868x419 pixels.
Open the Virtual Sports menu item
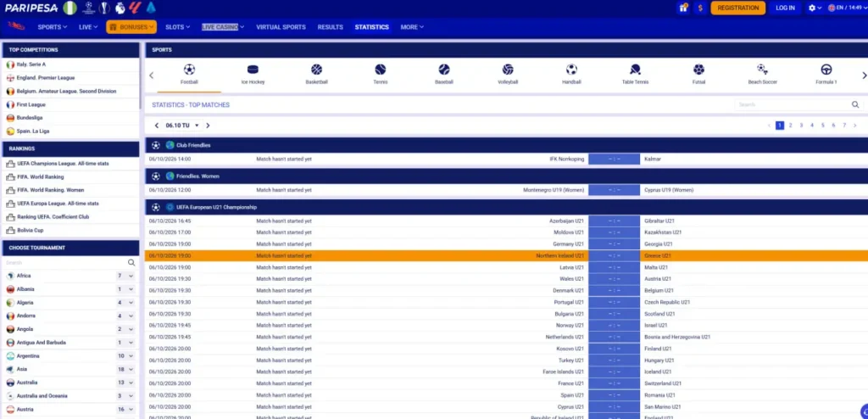coord(281,27)
